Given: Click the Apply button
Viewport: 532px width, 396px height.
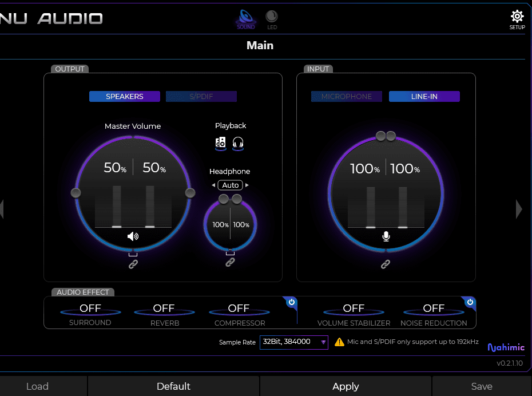Looking at the screenshot, I should (346, 386).
